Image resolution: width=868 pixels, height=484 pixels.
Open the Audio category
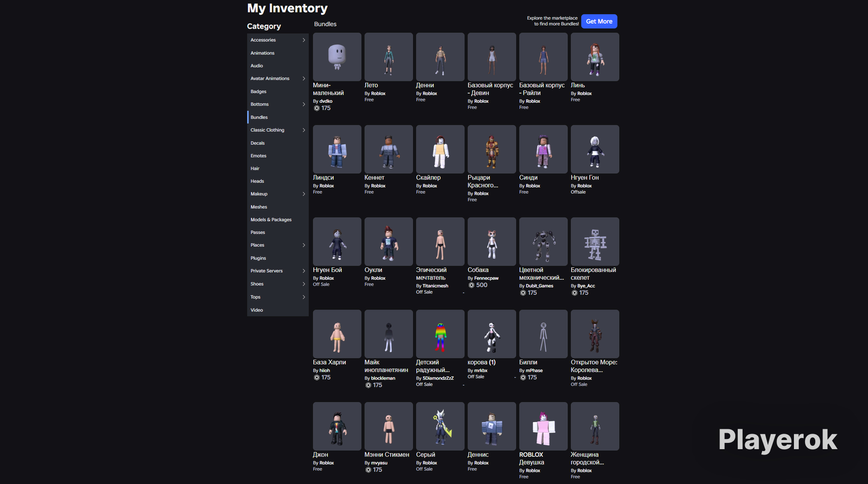click(x=278, y=66)
